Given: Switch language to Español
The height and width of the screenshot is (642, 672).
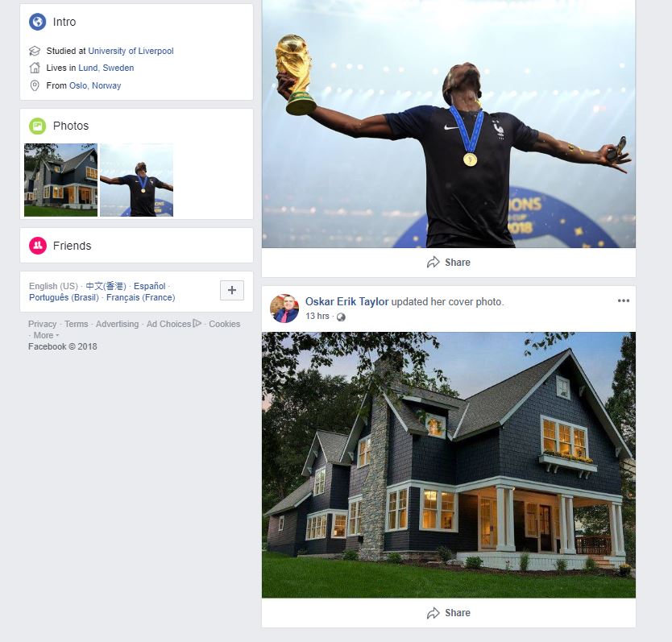Looking at the screenshot, I should pyautogui.click(x=150, y=286).
